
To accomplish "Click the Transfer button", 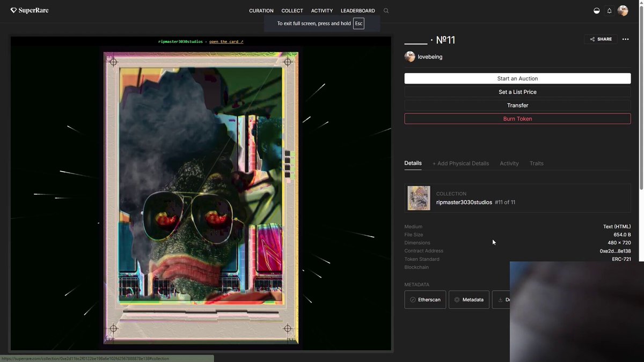I will click(x=517, y=105).
